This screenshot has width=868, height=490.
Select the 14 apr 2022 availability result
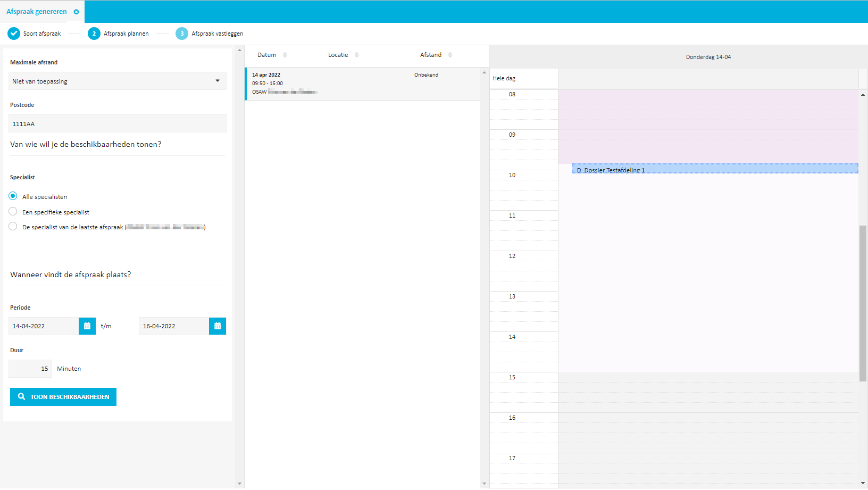click(362, 84)
